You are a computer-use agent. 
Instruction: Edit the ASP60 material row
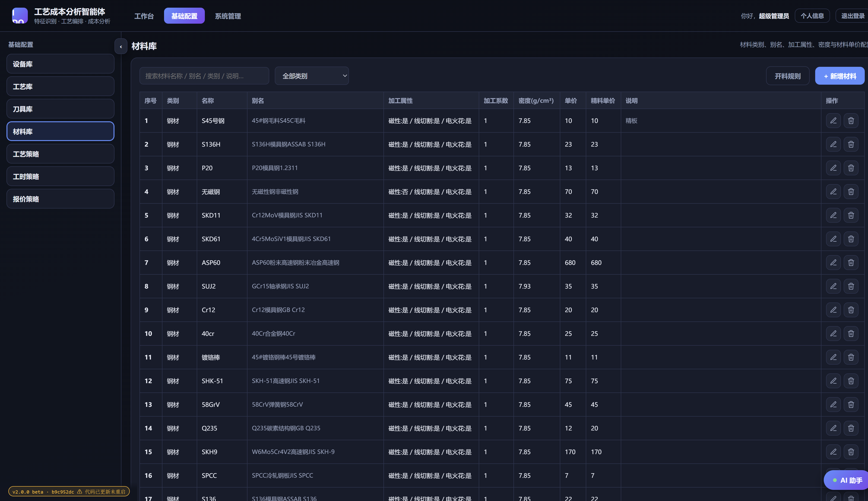click(x=833, y=263)
